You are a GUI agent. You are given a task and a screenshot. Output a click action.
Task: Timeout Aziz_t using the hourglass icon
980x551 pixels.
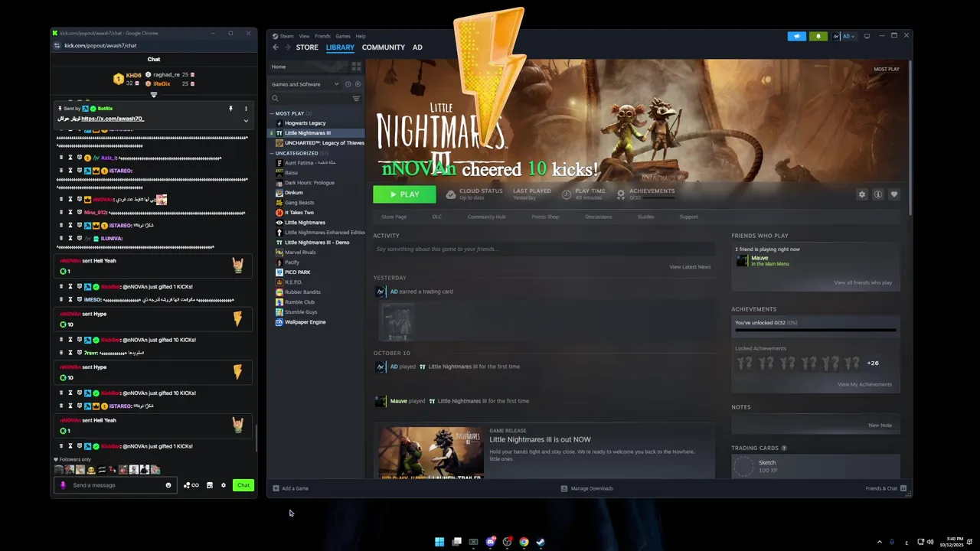point(70,158)
